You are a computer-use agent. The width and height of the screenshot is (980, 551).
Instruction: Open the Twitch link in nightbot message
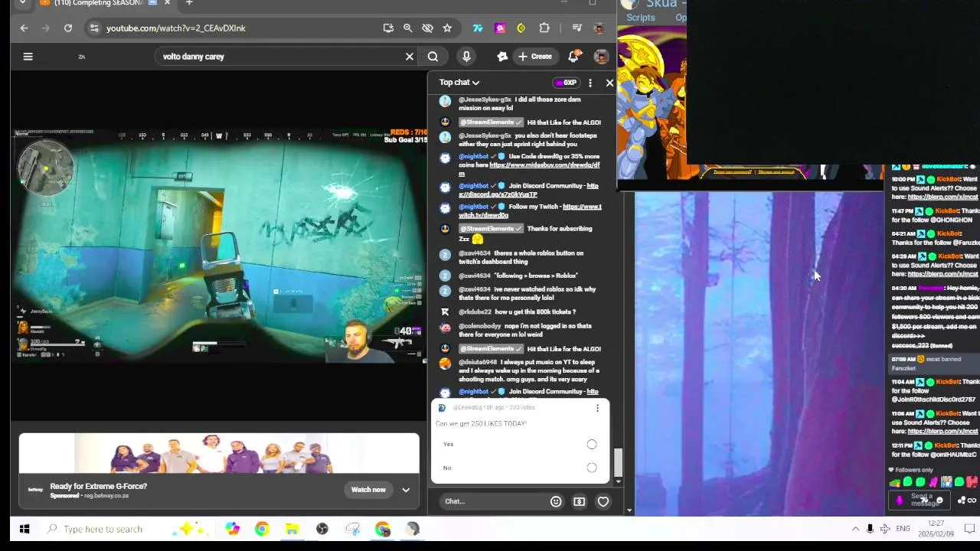530,211
